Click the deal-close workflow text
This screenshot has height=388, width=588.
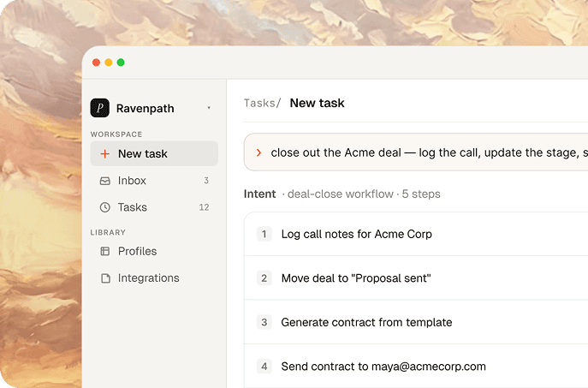340,194
